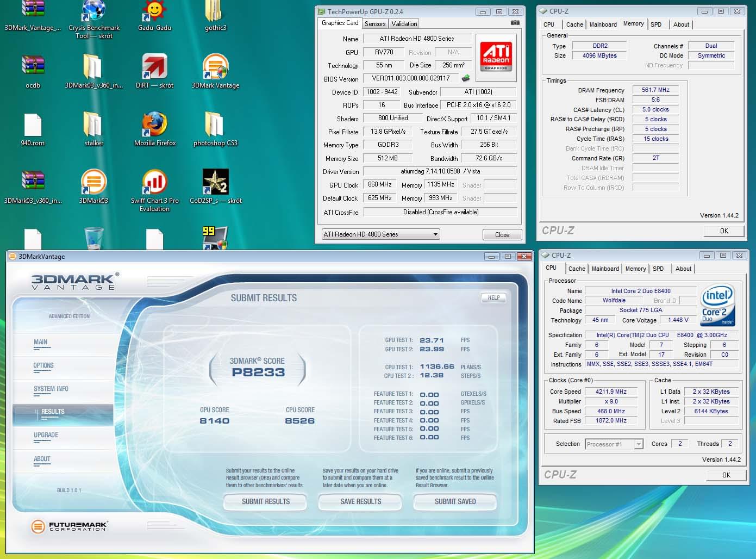Switch to SPD tab in upper CPU-Z

pos(656,24)
